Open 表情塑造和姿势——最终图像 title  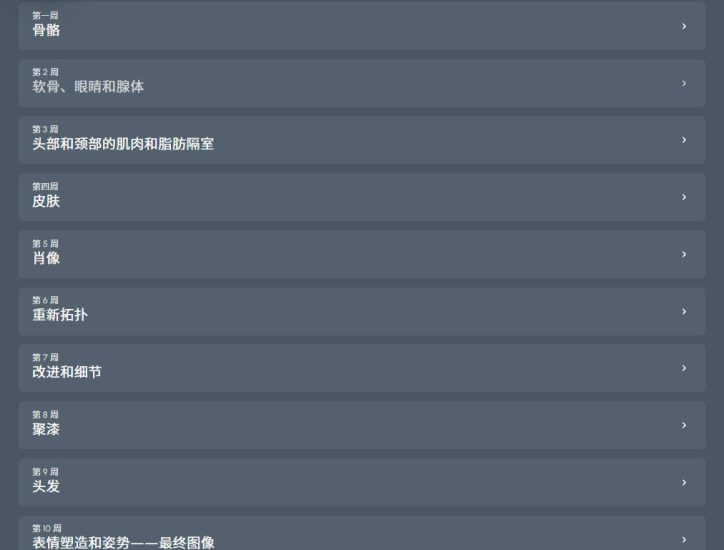pyautogui.click(x=123, y=542)
